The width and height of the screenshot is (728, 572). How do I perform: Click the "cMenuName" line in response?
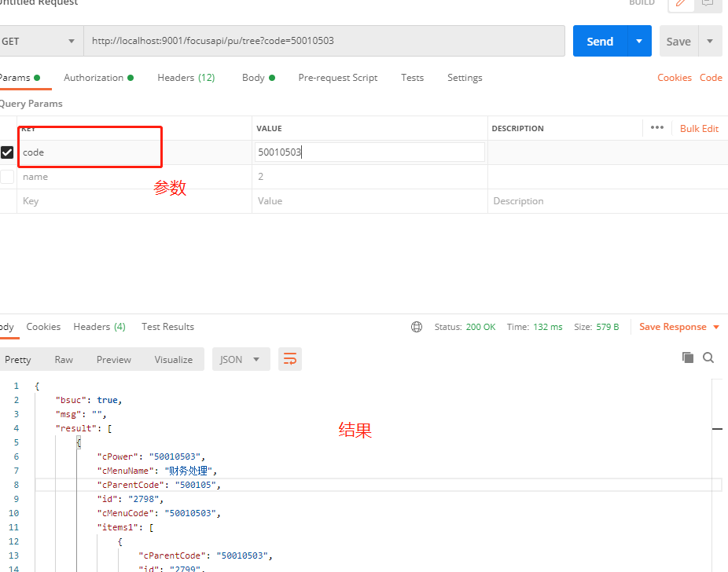(x=157, y=471)
